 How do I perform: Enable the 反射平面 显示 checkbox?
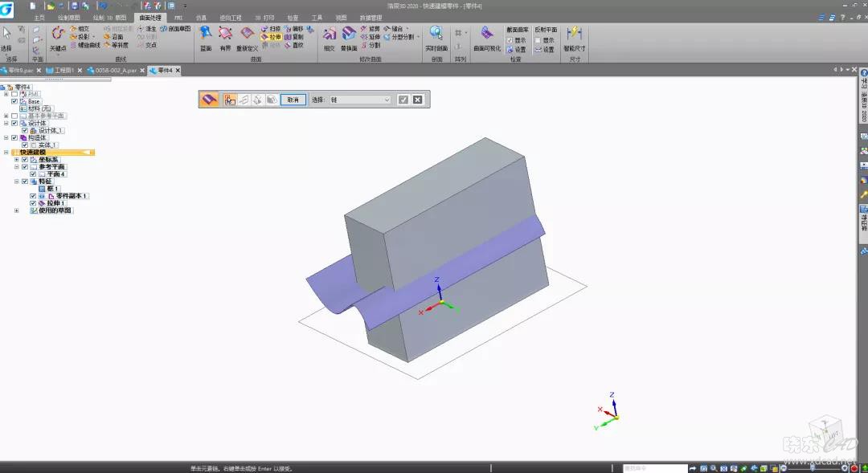point(538,40)
